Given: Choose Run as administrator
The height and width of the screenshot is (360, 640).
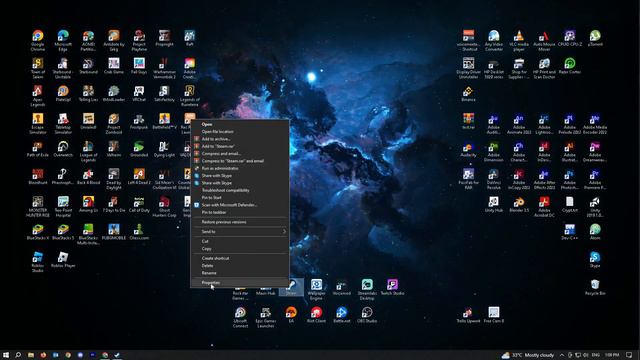Looking at the screenshot, I should pyautogui.click(x=240, y=168).
